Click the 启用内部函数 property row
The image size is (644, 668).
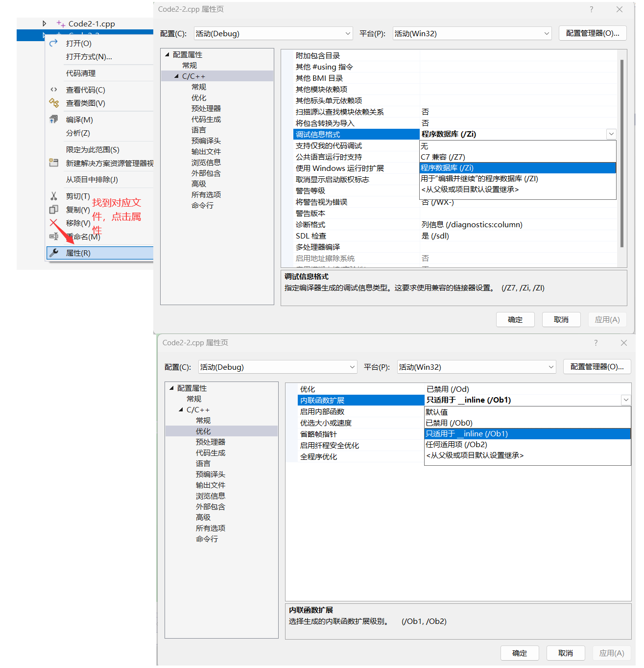click(x=361, y=411)
